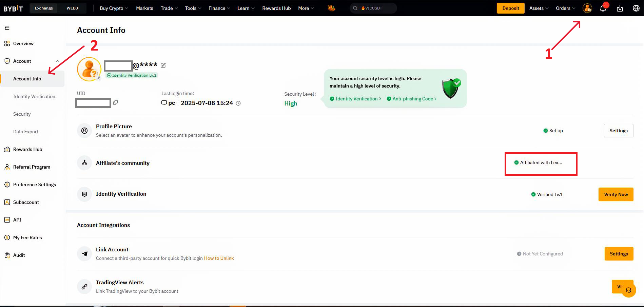Select Security in the sidebar
This screenshot has height=307, width=644.
point(22,114)
